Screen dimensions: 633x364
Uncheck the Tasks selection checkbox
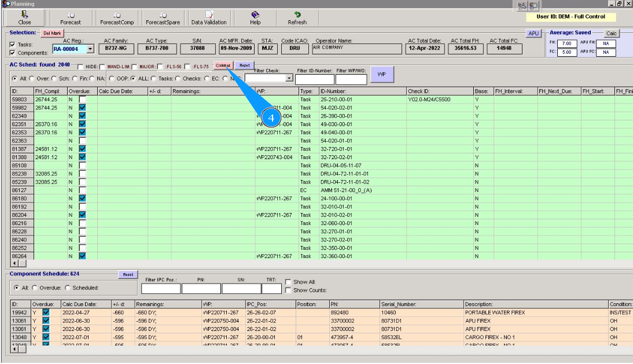coord(13,45)
